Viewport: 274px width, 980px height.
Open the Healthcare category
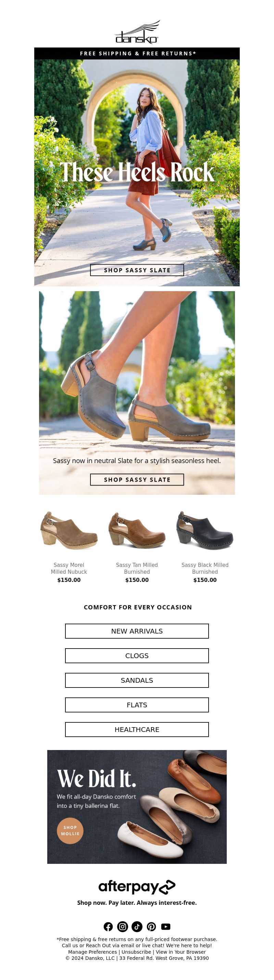tap(137, 729)
